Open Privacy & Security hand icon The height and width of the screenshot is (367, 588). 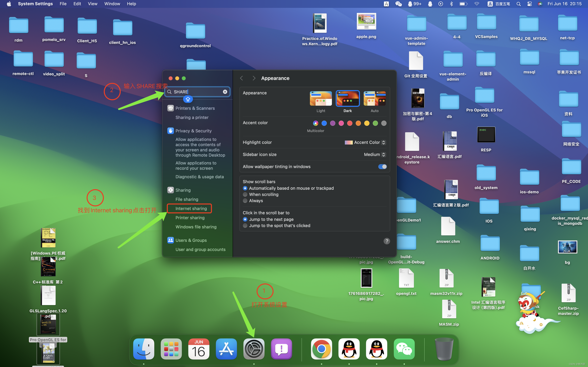pos(171,131)
